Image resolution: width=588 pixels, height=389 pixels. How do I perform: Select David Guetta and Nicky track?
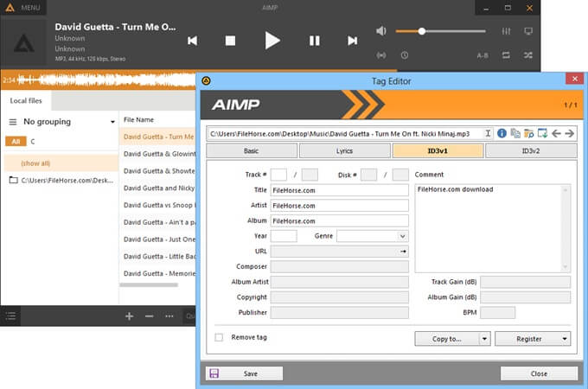click(x=158, y=188)
